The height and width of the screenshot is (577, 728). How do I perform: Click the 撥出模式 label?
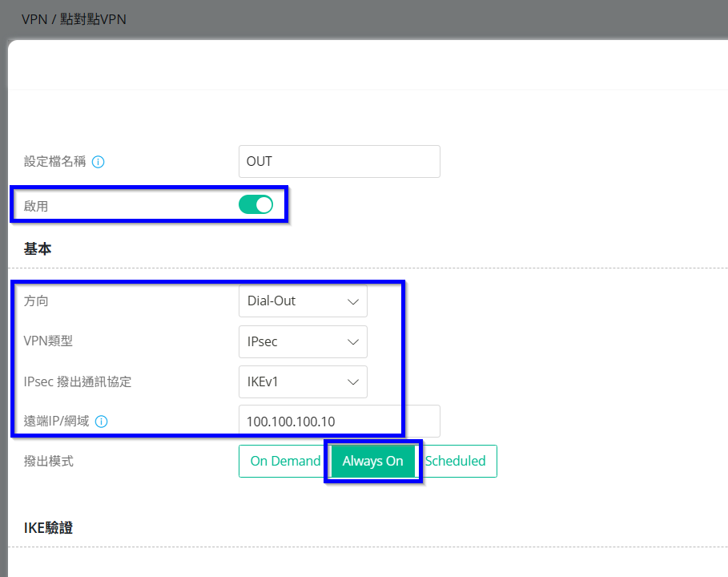[48, 462]
